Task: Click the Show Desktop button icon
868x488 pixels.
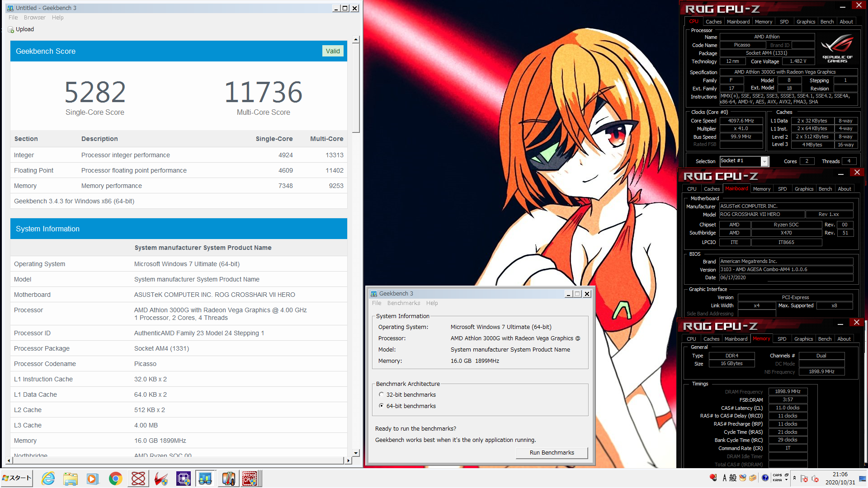Action: click(x=863, y=479)
